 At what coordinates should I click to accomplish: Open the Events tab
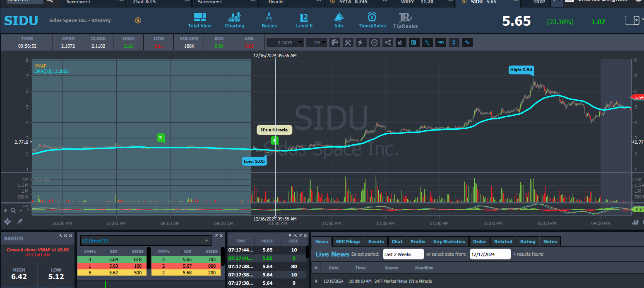tap(376, 242)
